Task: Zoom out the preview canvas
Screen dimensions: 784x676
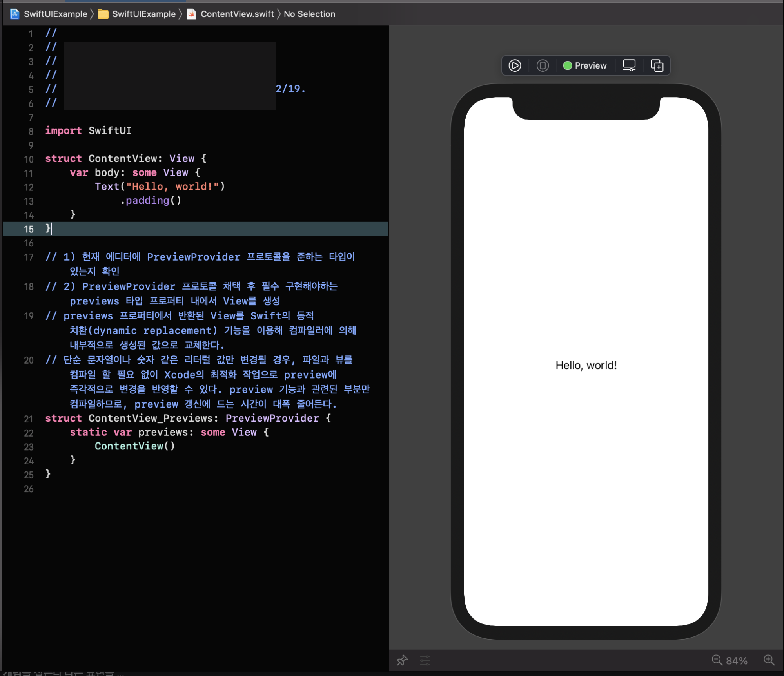Action: [717, 660]
